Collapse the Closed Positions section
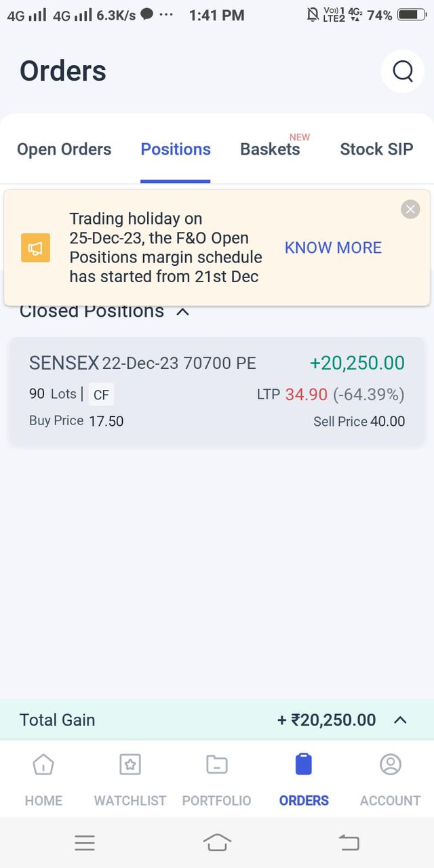434x868 pixels. click(182, 312)
